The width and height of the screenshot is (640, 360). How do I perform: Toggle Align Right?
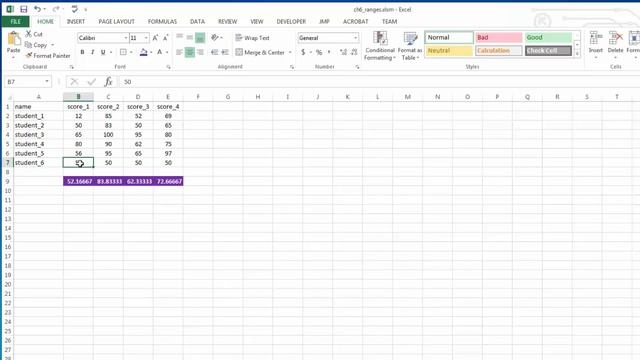coord(200,52)
